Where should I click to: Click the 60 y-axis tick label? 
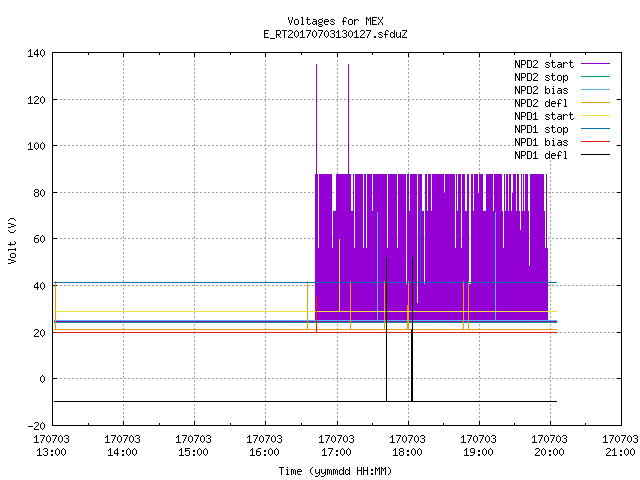(39, 239)
